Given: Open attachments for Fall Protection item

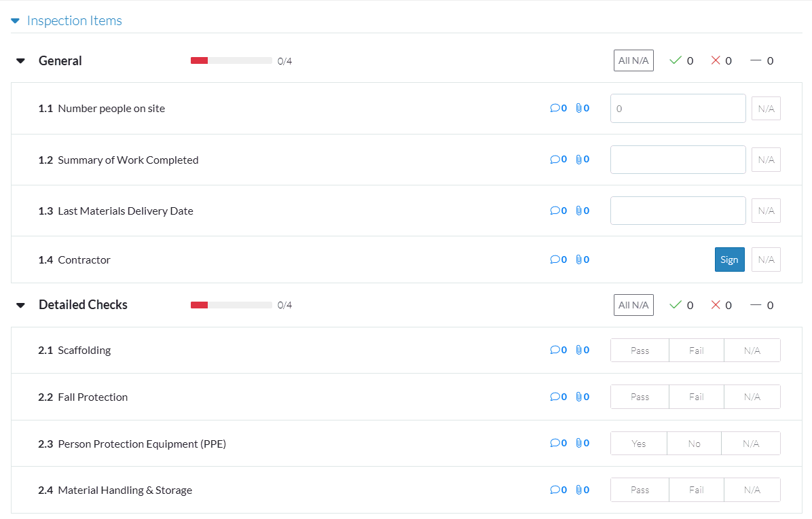Looking at the screenshot, I should click(x=582, y=397).
